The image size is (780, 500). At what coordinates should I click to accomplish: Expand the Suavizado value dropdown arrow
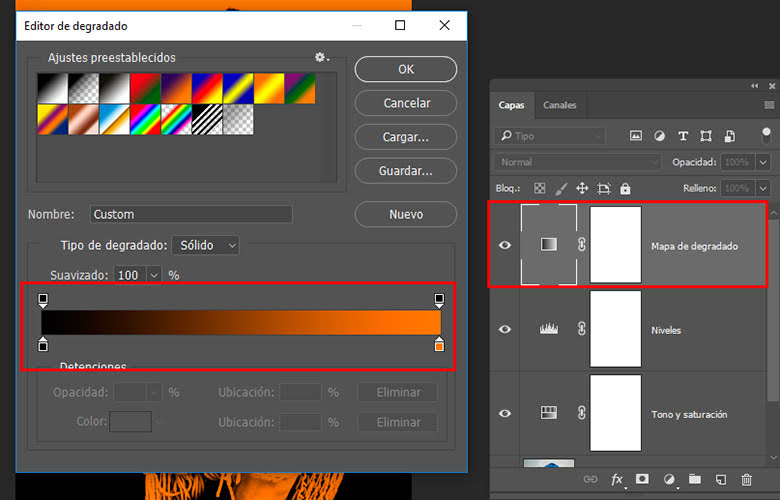154,274
